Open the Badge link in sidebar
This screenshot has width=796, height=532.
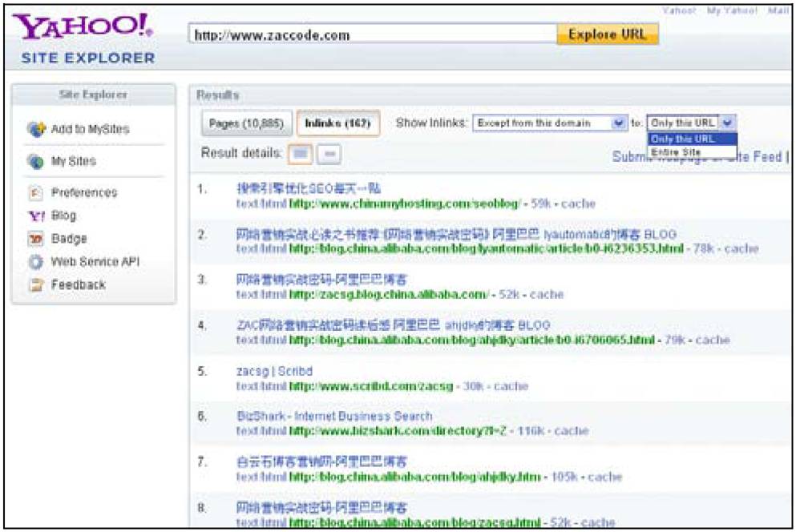[x=69, y=239]
